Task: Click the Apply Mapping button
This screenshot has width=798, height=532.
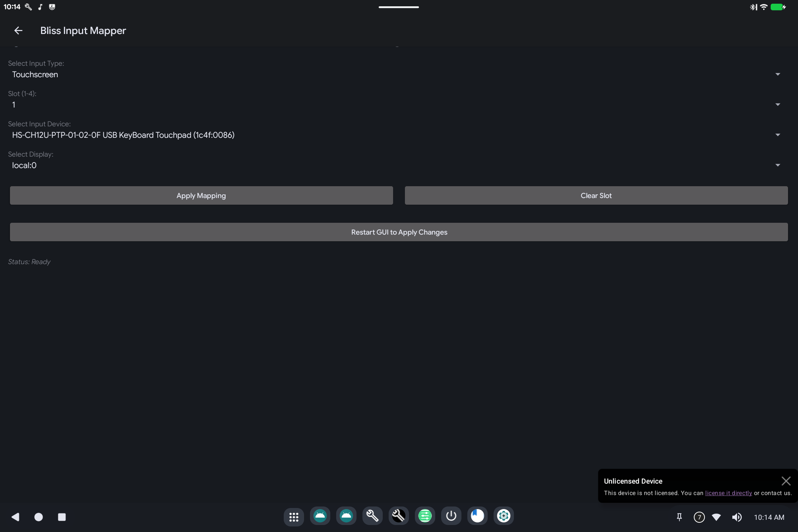Action: (201, 195)
